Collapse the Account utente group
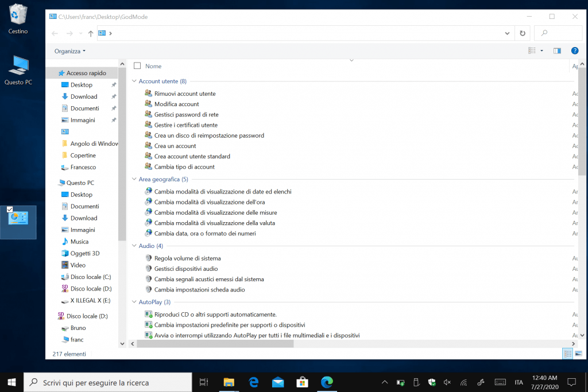588x392 pixels. coord(134,81)
